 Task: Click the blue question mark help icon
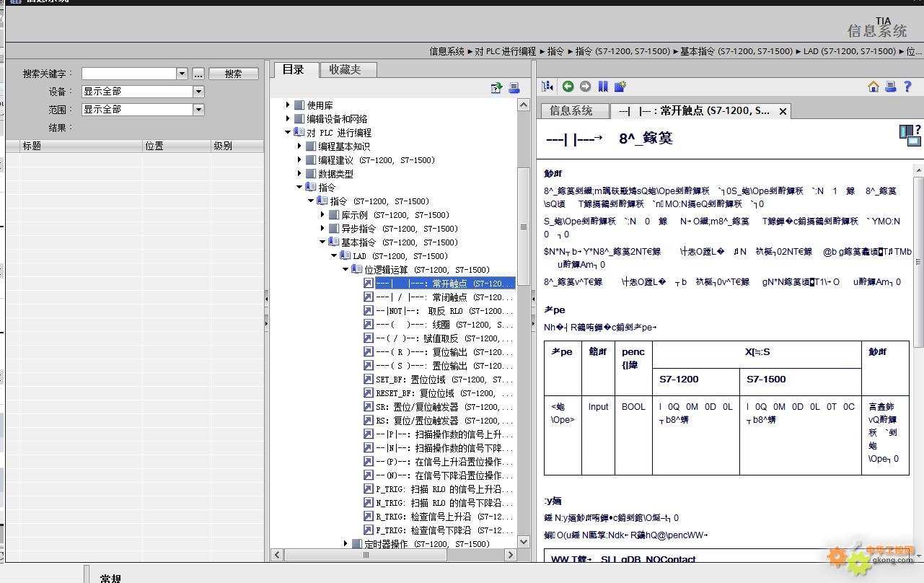[x=907, y=87]
